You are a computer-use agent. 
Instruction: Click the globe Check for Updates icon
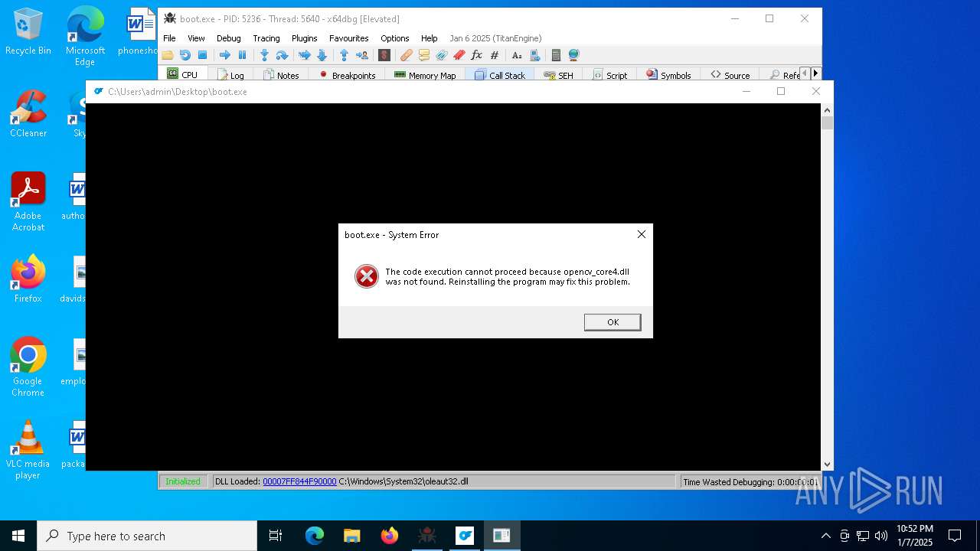coord(573,55)
